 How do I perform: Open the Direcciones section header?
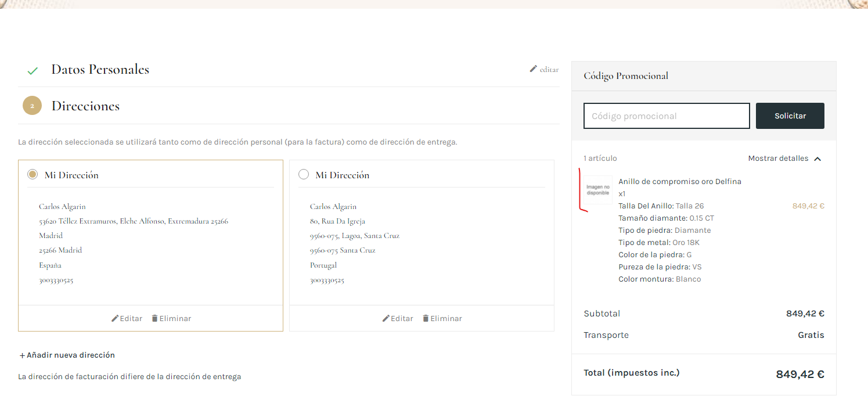pos(85,106)
